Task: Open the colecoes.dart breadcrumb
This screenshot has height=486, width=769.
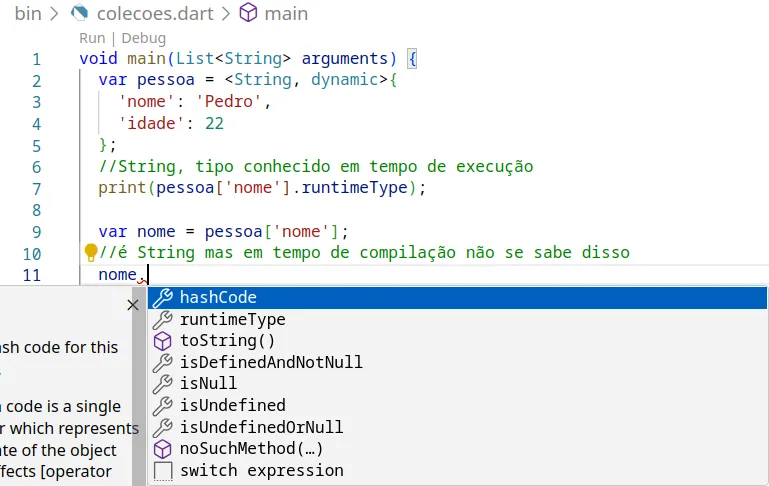Action: click(155, 13)
